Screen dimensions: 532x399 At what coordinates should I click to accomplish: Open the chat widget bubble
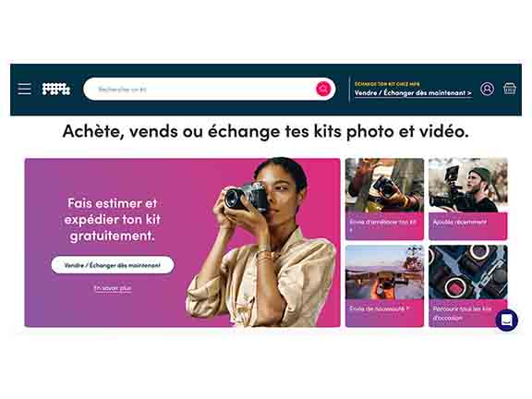(506, 320)
